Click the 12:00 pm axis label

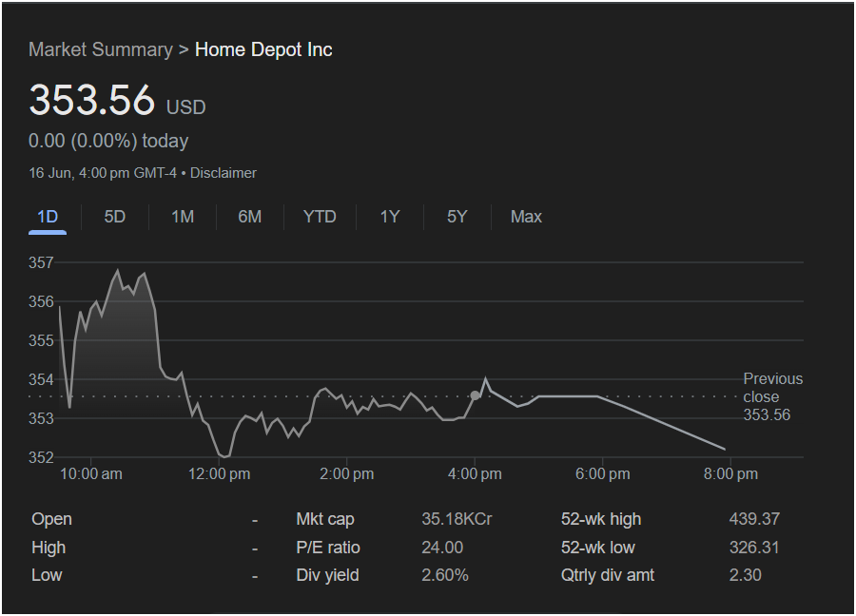[x=219, y=473]
